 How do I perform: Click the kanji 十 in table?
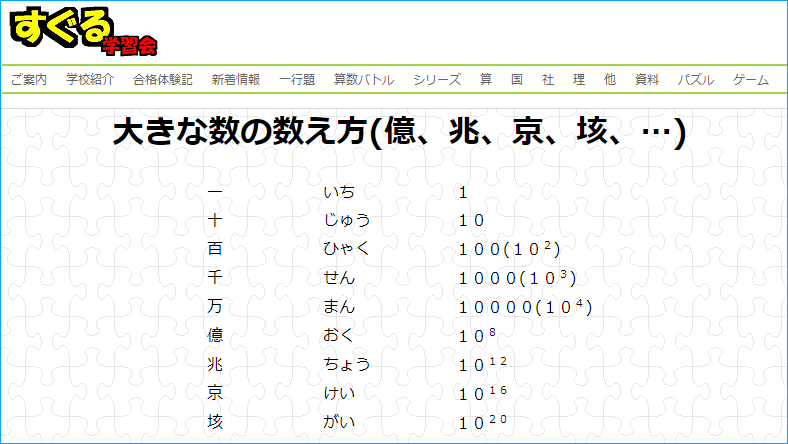tap(215, 220)
